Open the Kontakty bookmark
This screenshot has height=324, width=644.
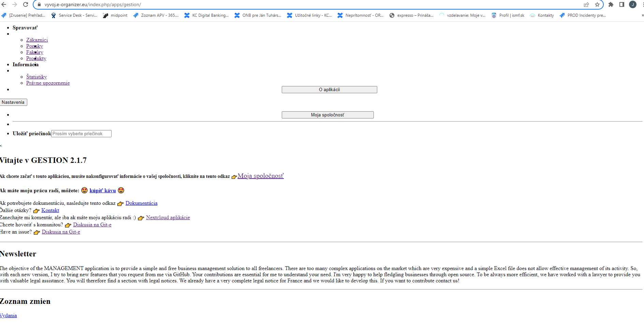(542, 15)
